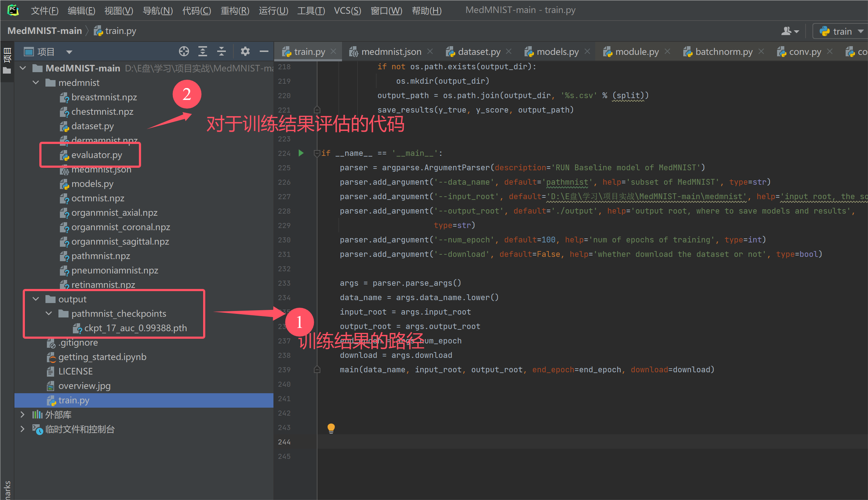Click MedMNIST-main breadcrumb in navigation bar
Screen dimensions: 868x500
pyautogui.click(x=44, y=31)
